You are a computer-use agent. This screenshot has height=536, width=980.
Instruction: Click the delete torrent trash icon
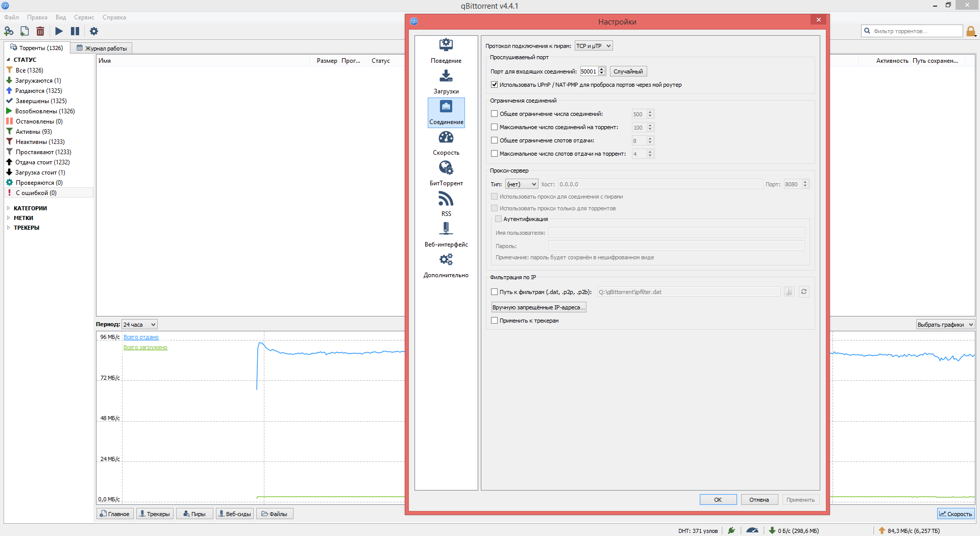pyautogui.click(x=40, y=31)
